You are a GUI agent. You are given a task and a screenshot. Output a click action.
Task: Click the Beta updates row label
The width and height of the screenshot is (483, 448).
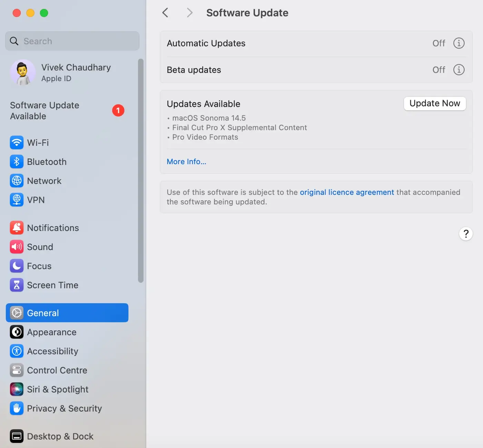point(194,70)
